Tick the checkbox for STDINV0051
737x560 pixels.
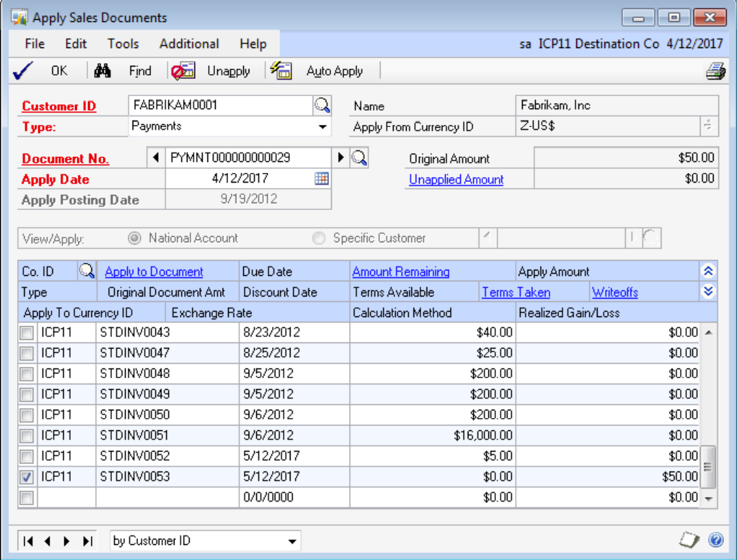[x=27, y=435]
